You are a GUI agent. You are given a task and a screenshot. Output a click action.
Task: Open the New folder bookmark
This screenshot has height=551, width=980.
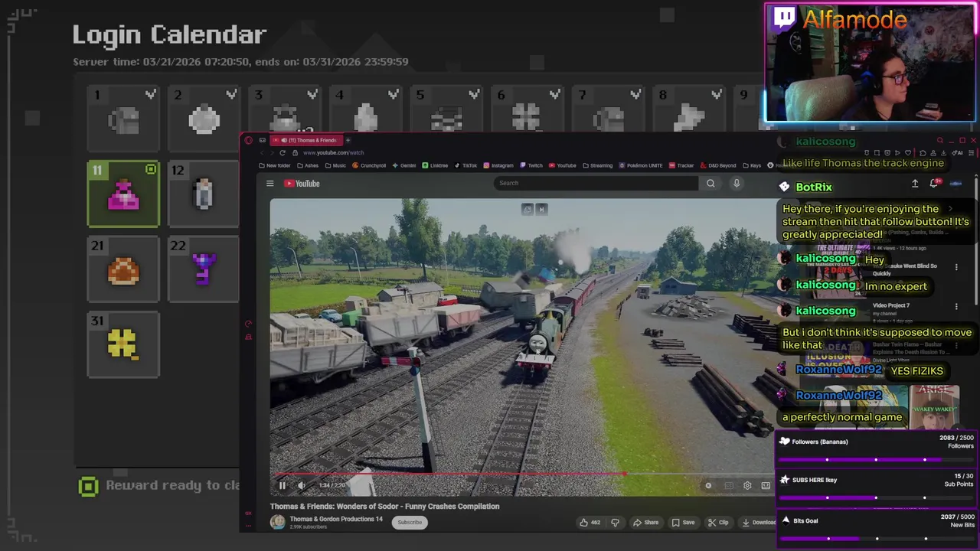[x=275, y=165]
